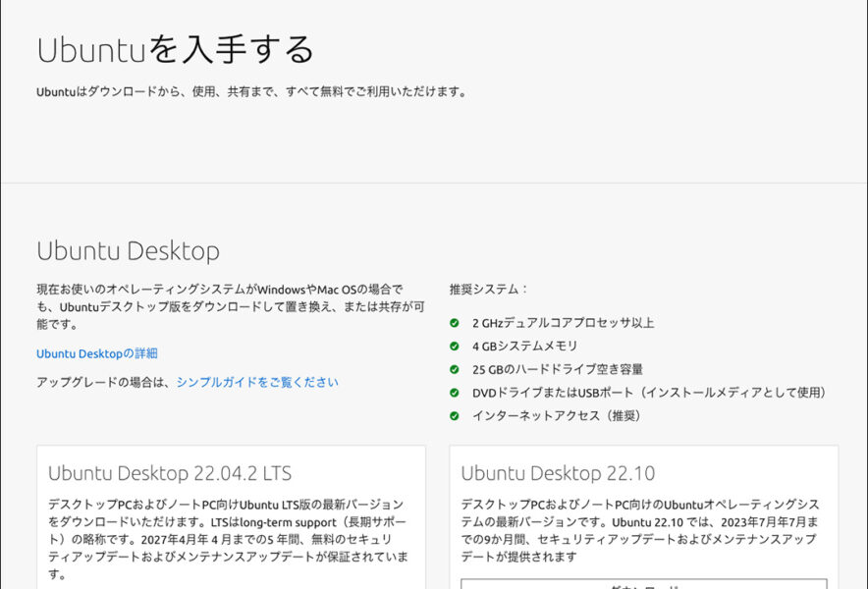Click the checkmark icon beside 2 GHzデュアルコアプロセッサ以上

click(455, 323)
